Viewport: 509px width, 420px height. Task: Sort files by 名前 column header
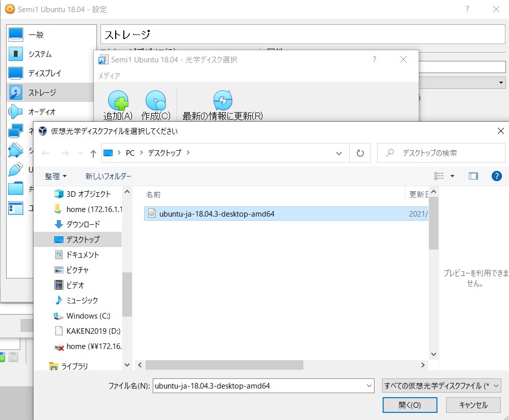pos(153,194)
